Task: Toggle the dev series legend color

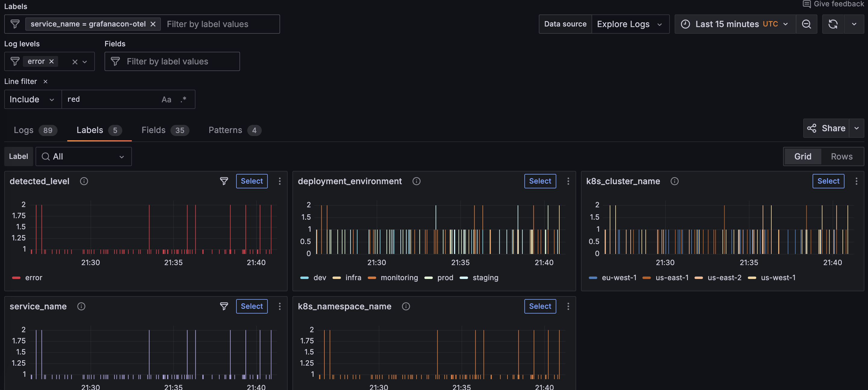Action: 304,278
